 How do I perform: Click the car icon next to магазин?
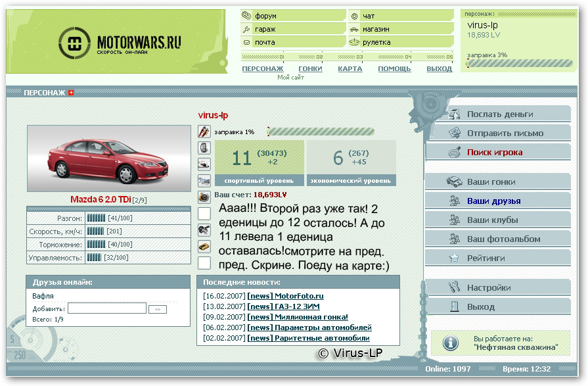click(354, 29)
